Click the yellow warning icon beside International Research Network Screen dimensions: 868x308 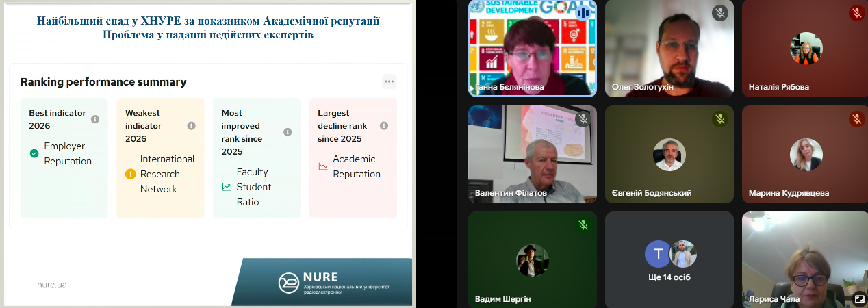tap(131, 174)
